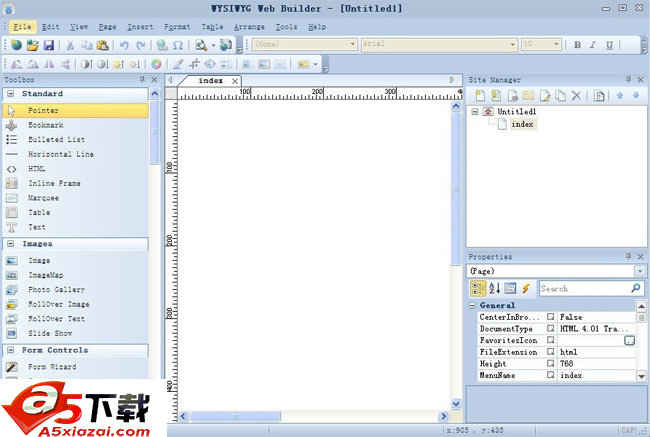Open the preview magnifier icon

201,45
